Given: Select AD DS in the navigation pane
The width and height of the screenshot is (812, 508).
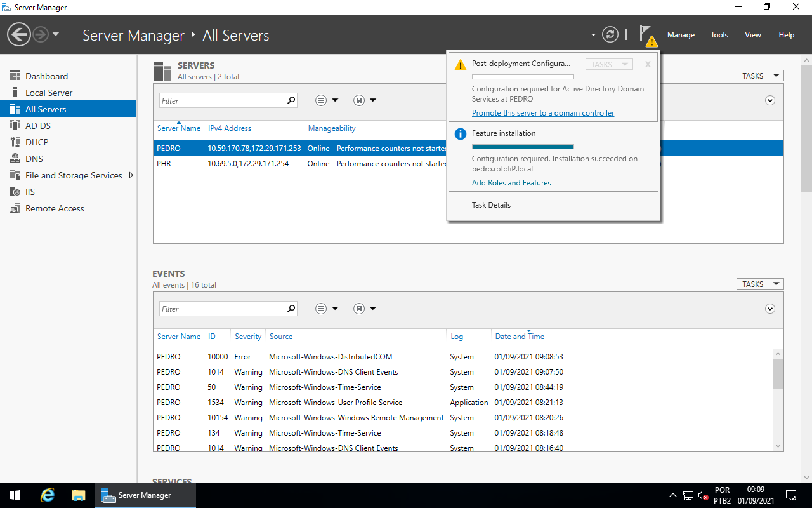Looking at the screenshot, I should click(37, 125).
